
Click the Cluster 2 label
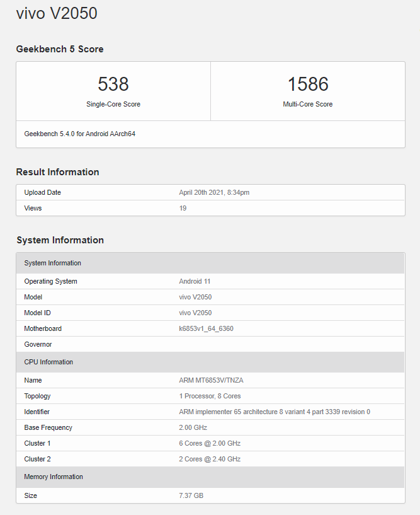[37, 459]
